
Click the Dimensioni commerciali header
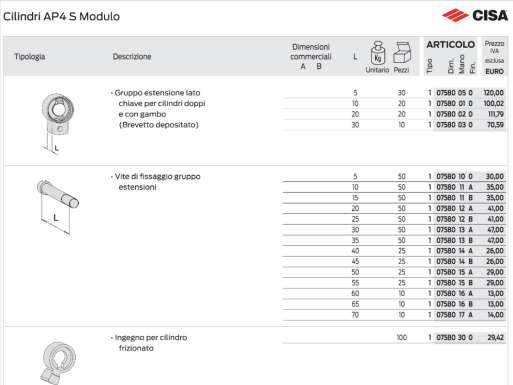pyautogui.click(x=311, y=56)
